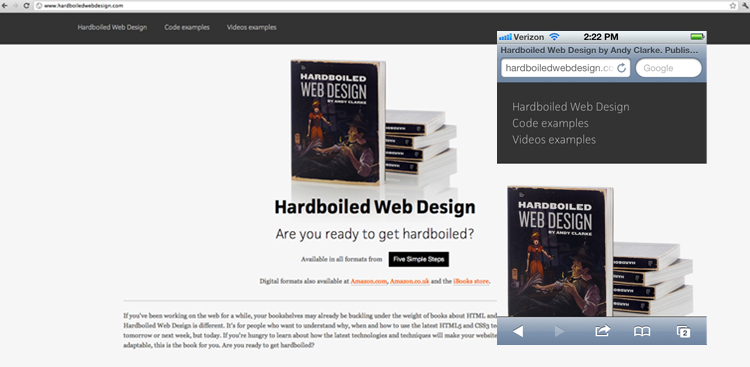Tap the mobile Safari share icon
This screenshot has height=367, width=750.
[602, 331]
